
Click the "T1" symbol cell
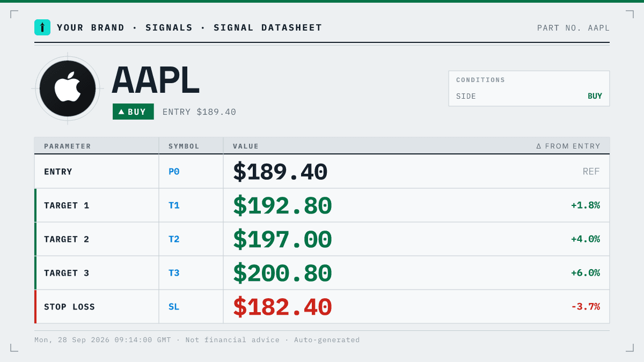pos(174,205)
